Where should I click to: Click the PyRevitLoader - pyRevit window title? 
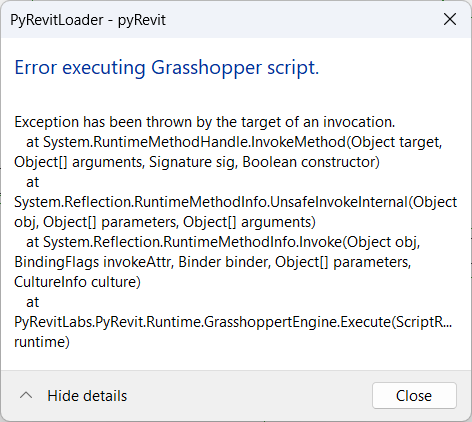point(88,20)
